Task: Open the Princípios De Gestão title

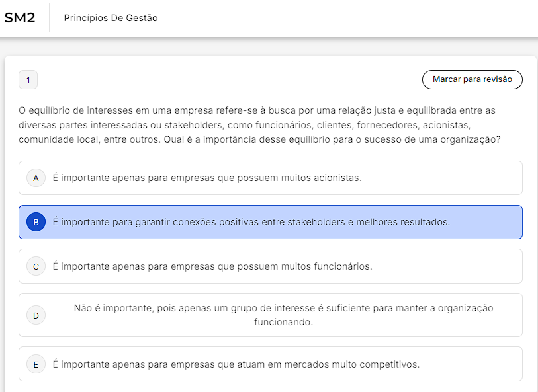Action: pos(111,18)
